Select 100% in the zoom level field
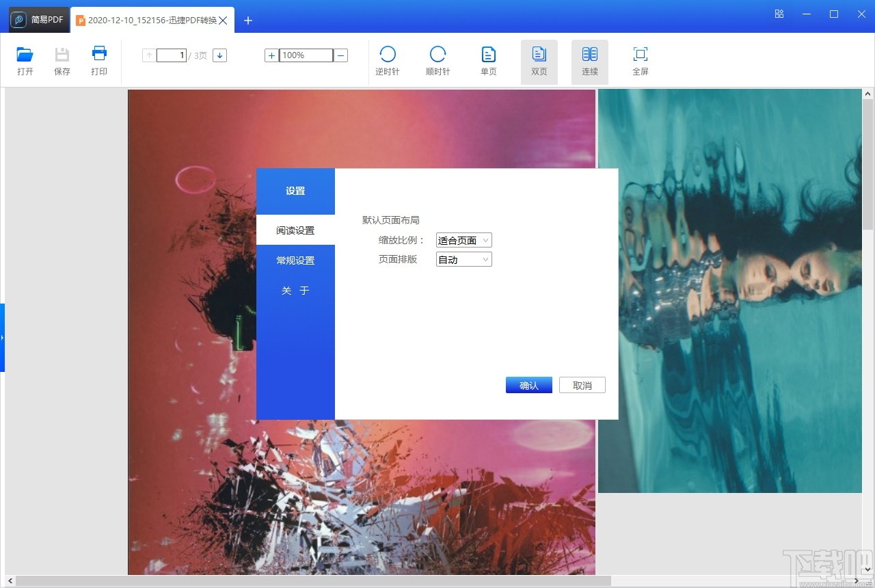 (305, 55)
